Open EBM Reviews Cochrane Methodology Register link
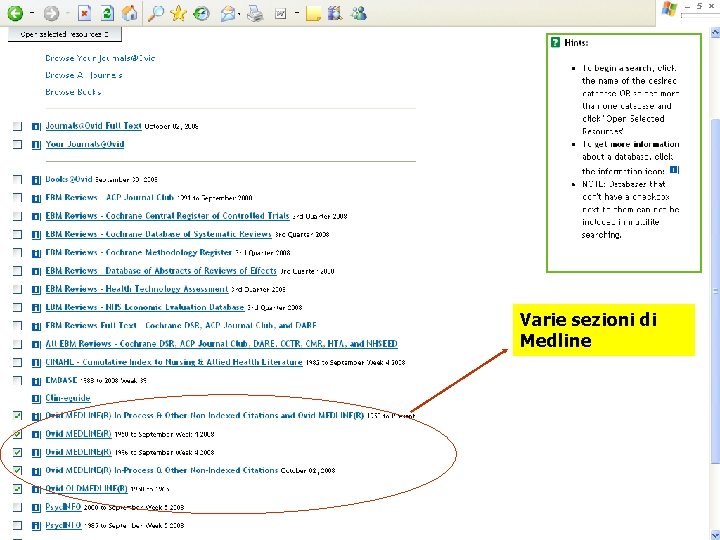The width and height of the screenshot is (720, 540). (139, 253)
